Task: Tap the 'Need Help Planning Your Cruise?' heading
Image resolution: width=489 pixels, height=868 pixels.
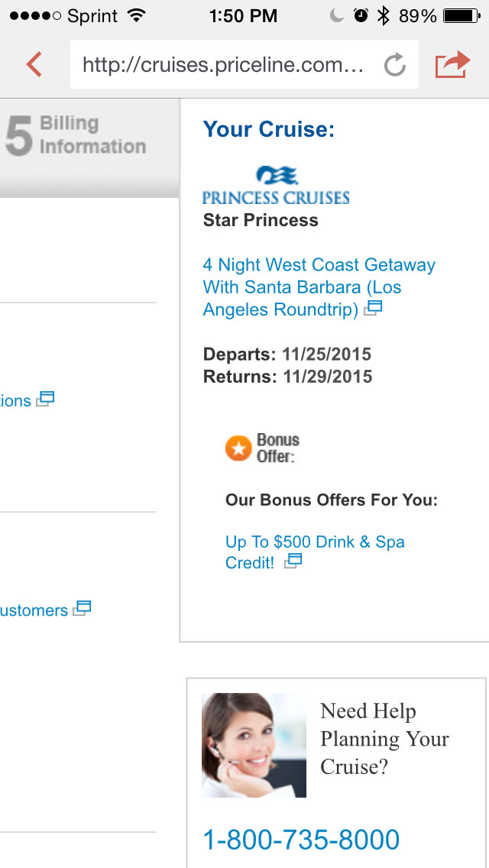Action: tap(384, 739)
